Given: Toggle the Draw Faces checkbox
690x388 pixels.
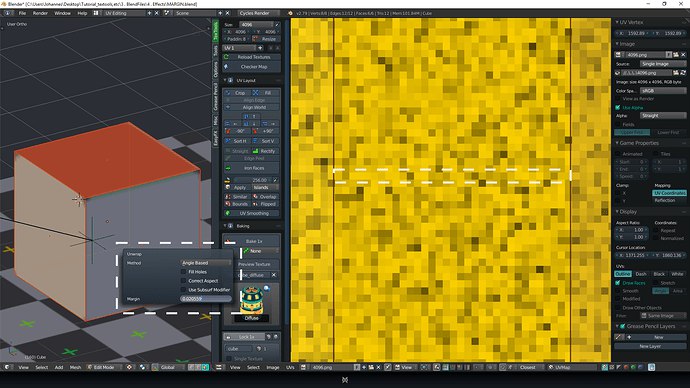Looking at the screenshot, I should click(x=618, y=283).
